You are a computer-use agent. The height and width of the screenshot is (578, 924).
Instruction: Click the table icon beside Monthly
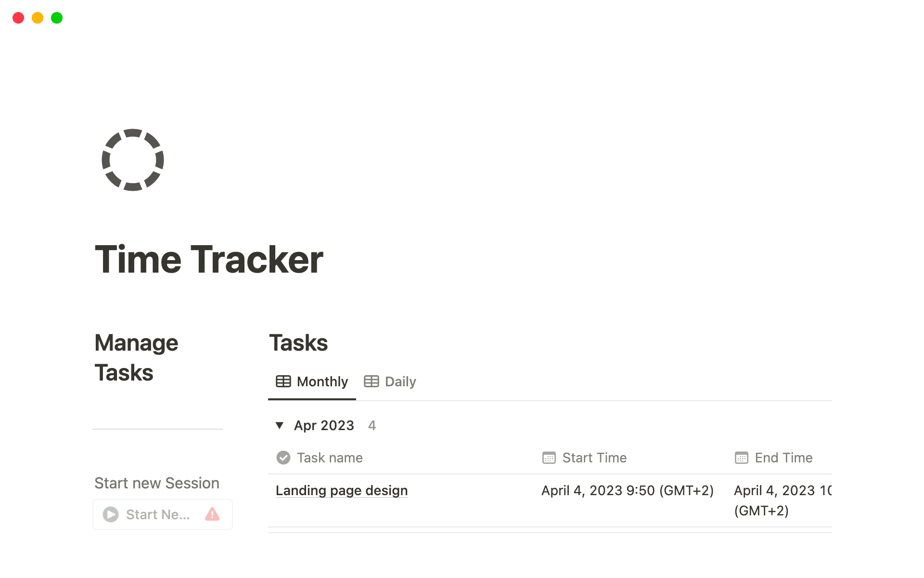tap(284, 381)
